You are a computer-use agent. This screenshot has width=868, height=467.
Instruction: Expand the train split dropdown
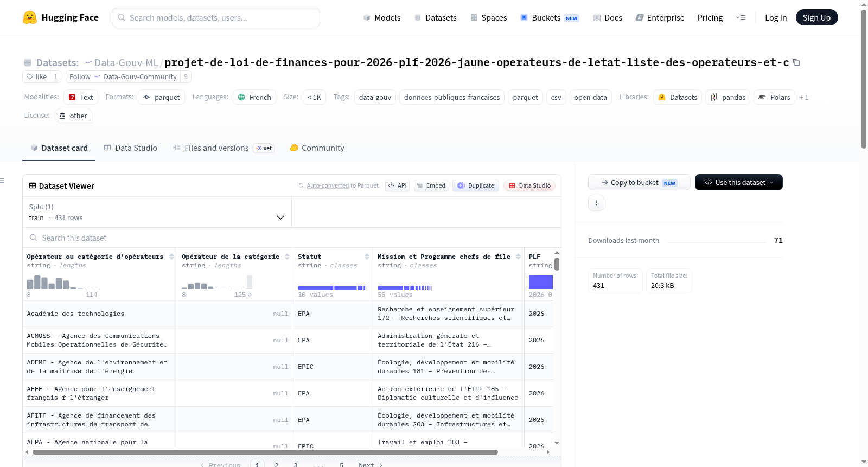coord(157,212)
